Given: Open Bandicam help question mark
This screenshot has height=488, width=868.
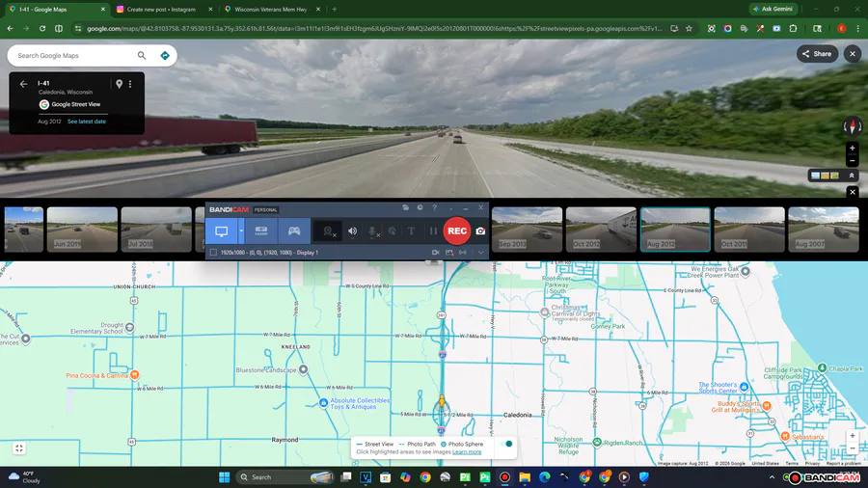Looking at the screenshot, I should click(x=435, y=207).
